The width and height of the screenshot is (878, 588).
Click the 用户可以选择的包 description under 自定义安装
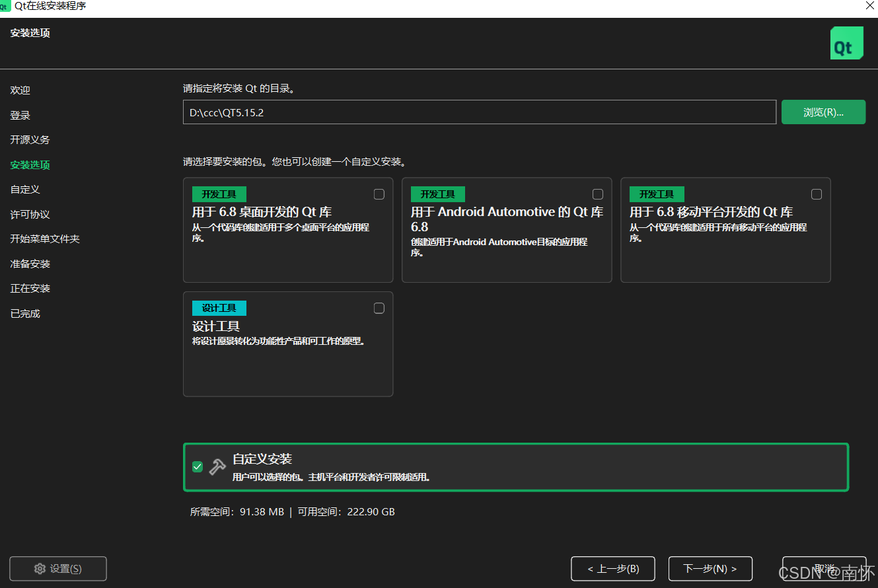(x=332, y=477)
